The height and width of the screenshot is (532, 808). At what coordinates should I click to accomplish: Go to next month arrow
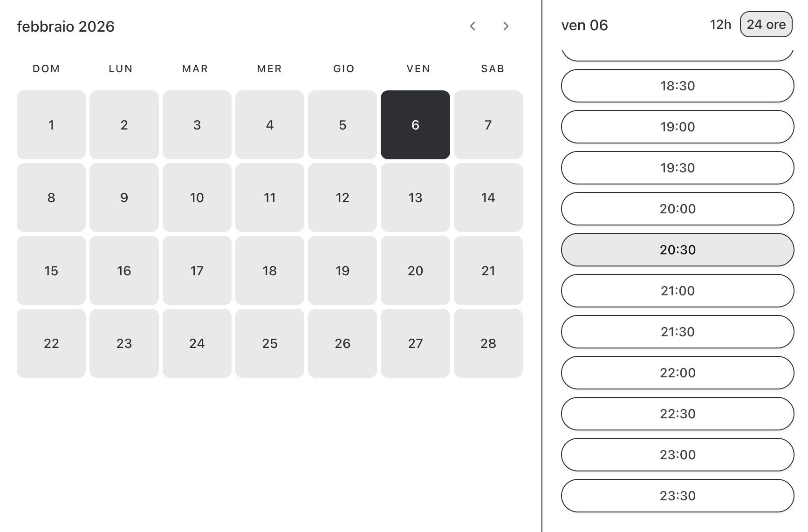click(x=506, y=26)
